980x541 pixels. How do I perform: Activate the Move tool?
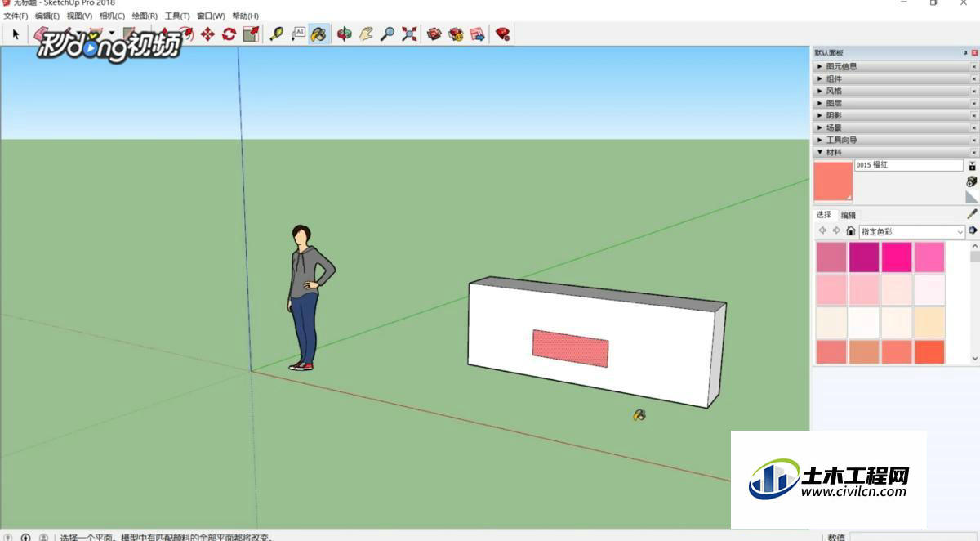pos(207,34)
